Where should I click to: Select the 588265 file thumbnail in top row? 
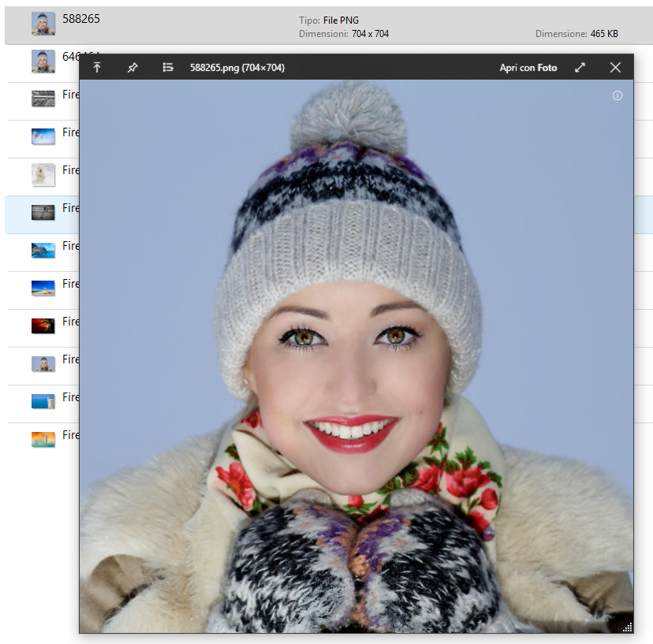coord(43,24)
